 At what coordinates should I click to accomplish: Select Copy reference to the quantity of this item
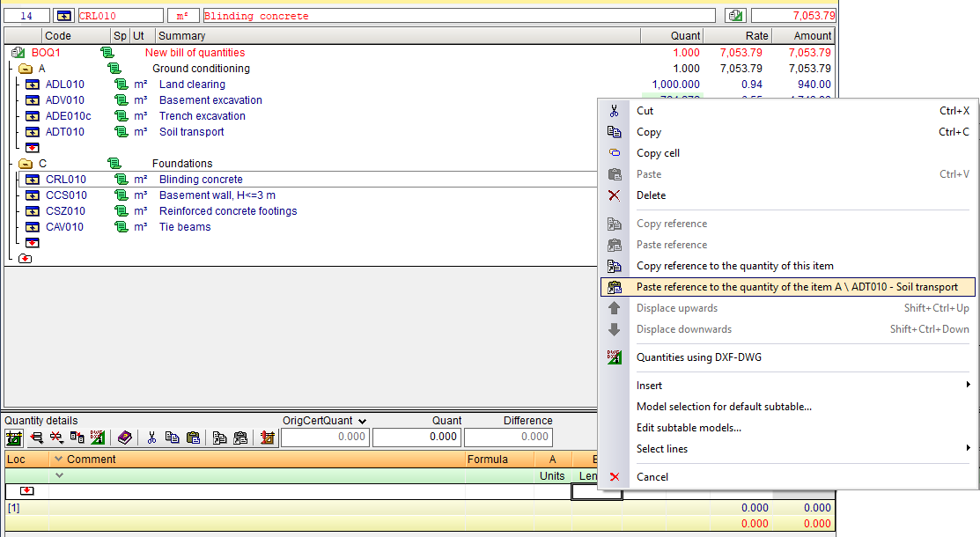click(787, 267)
